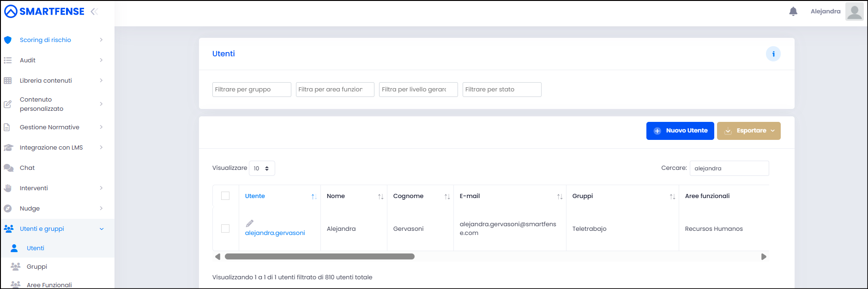
Task: Click the horizontal table scrollbar thumb
Action: click(x=319, y=257)
